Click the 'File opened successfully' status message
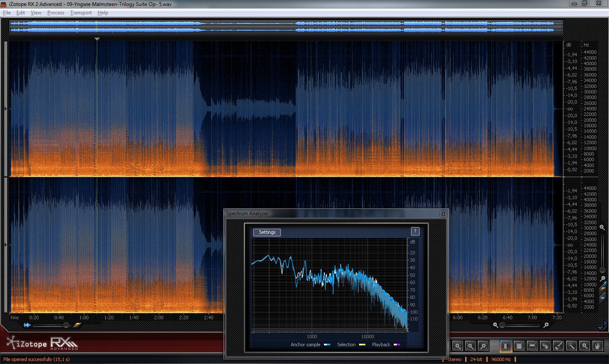This screenshot has height=364, width=609. click(x=36, y=359)
